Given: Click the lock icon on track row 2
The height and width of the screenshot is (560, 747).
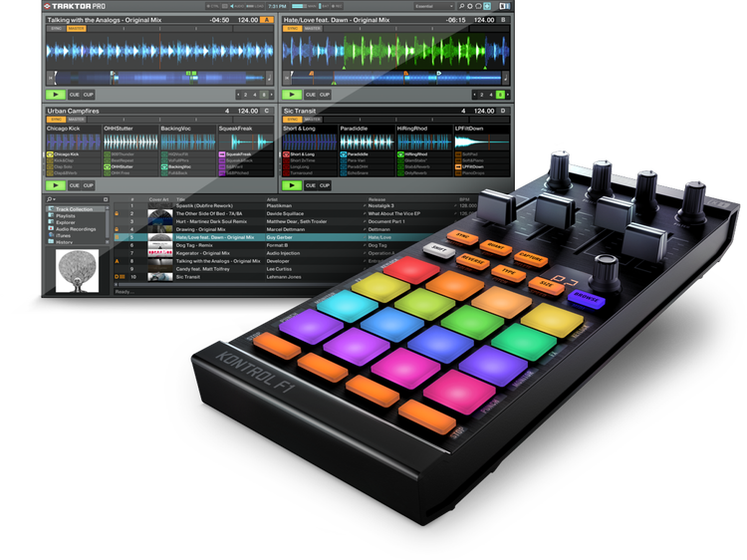Looking at the screenshot, I should click(x=117, y=213).
